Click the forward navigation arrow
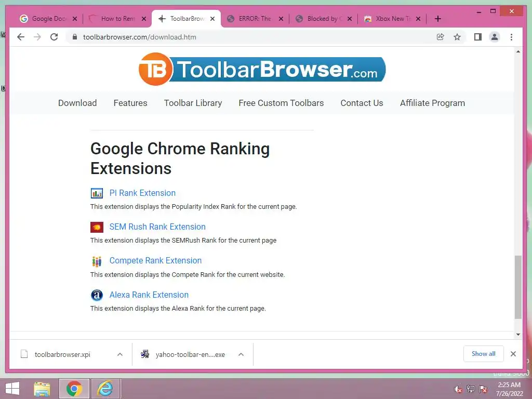 (x=37, y=37)
